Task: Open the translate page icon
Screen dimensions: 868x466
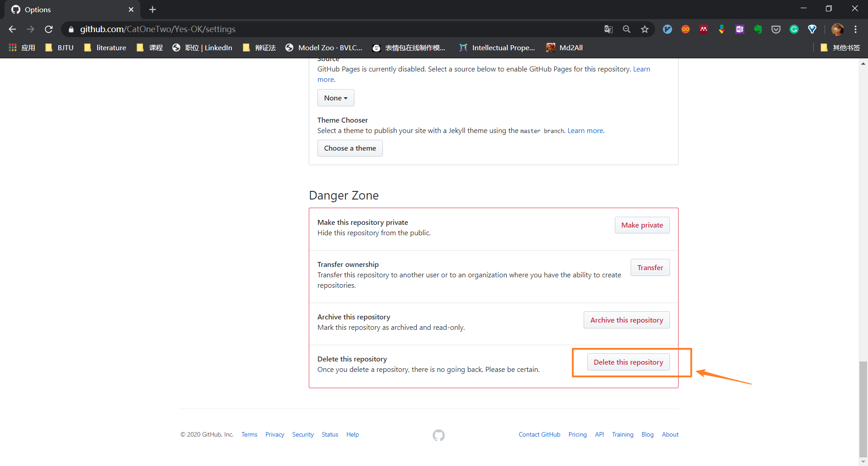Action: tap(609, 29)
